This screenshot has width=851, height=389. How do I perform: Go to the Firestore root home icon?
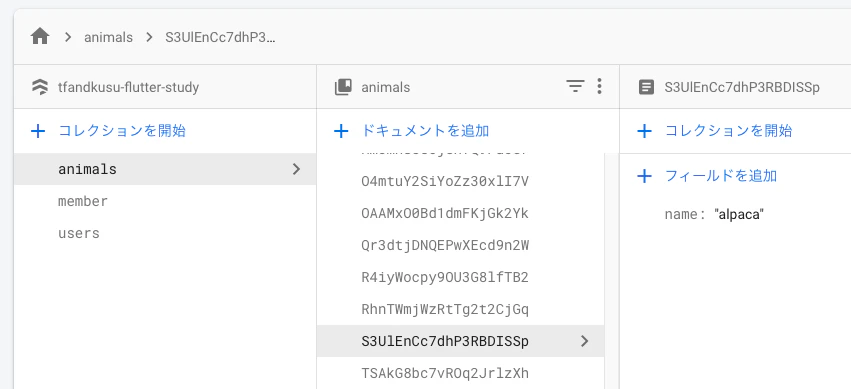point(40,37)
